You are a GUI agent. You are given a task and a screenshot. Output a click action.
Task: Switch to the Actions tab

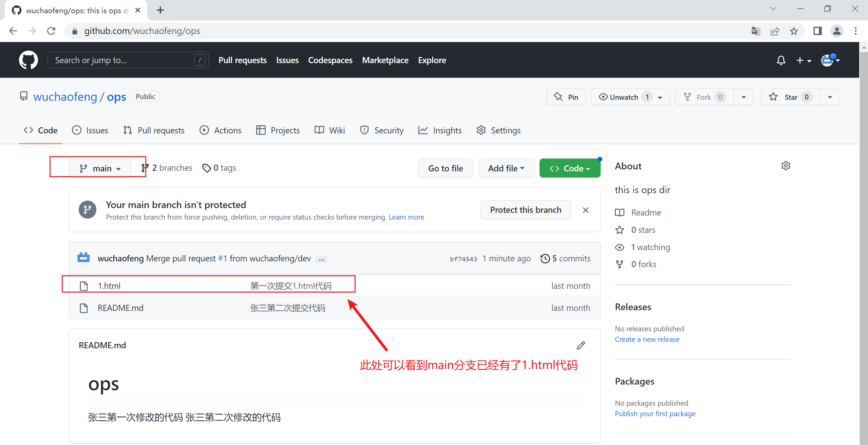[220, 130]
